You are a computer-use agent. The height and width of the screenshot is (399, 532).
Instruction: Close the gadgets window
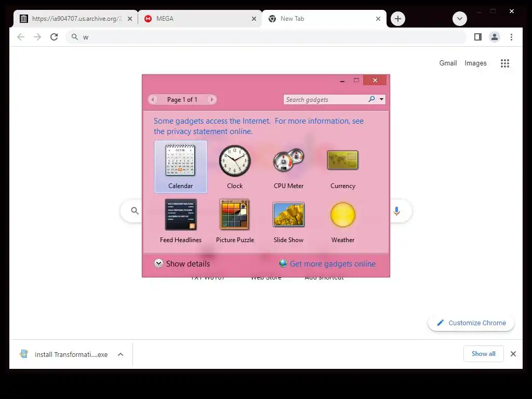(x=375, y=80)
